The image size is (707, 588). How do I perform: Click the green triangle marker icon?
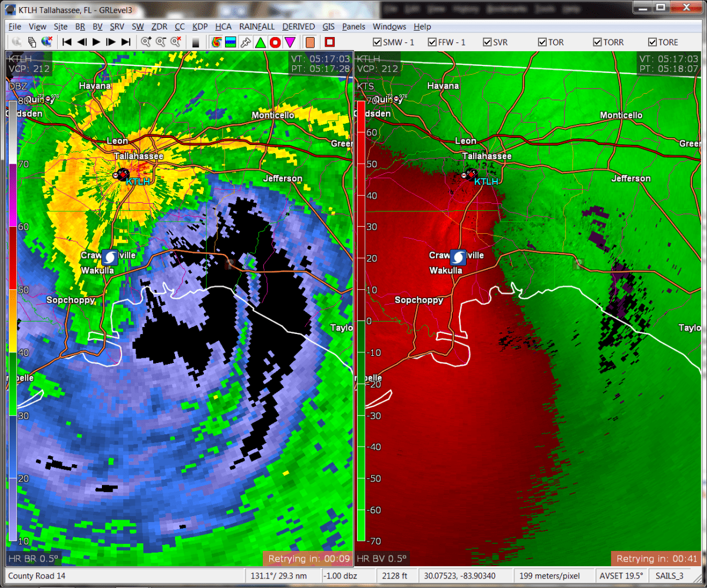click(x=260, y=42)
